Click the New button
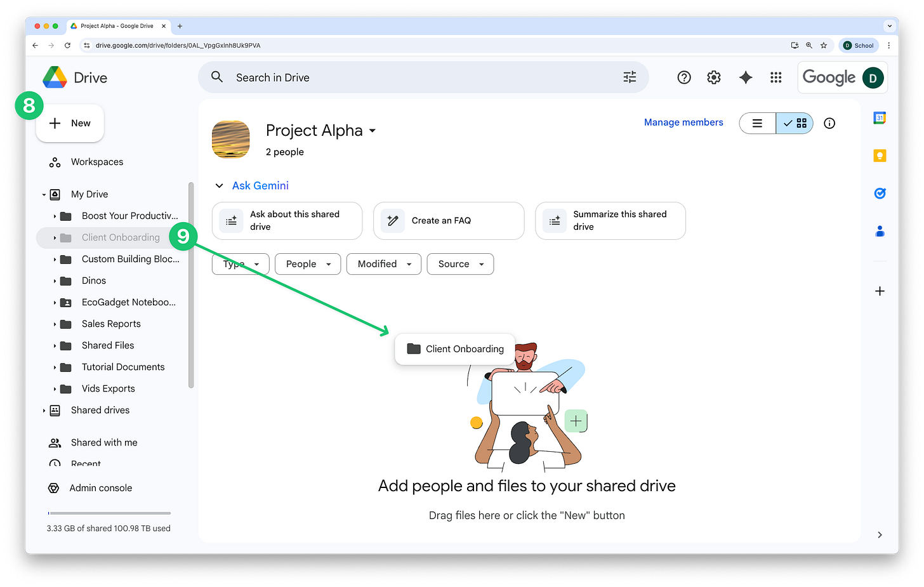 (70, 123)
